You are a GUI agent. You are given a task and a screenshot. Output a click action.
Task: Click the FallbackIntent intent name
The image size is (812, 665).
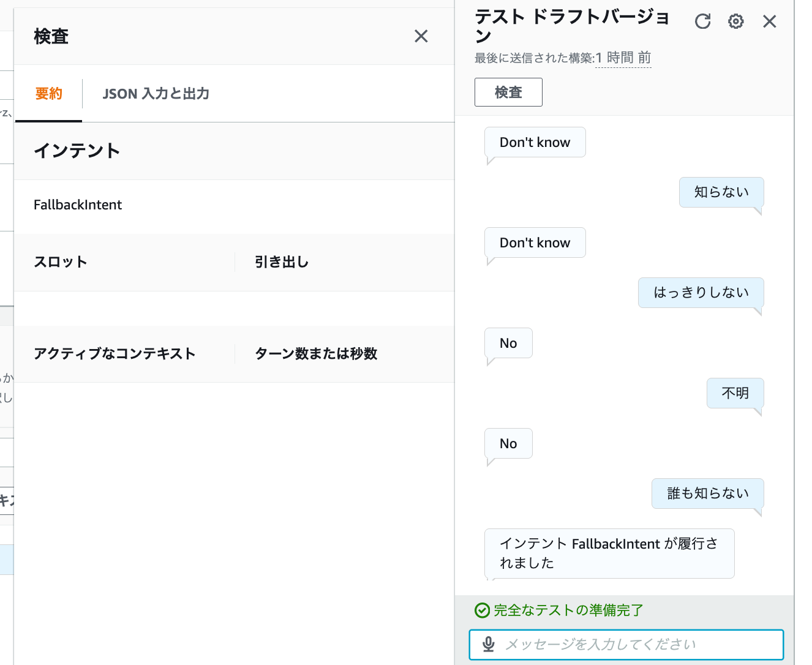(78, 205)
